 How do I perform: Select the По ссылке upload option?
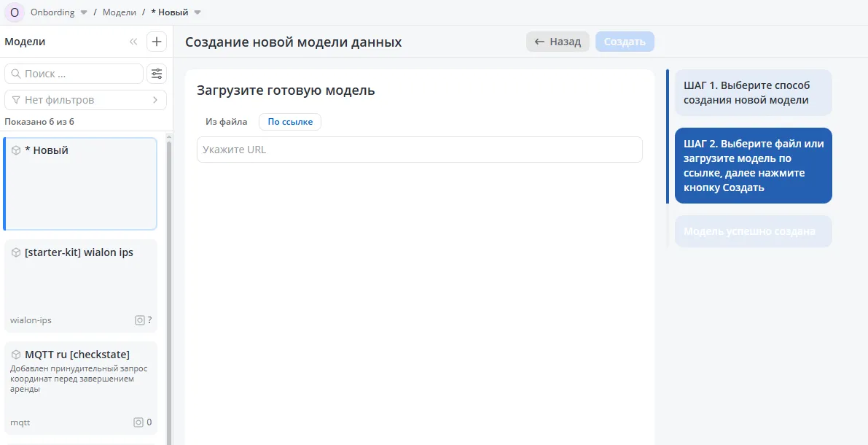click(x=290, y=122)
